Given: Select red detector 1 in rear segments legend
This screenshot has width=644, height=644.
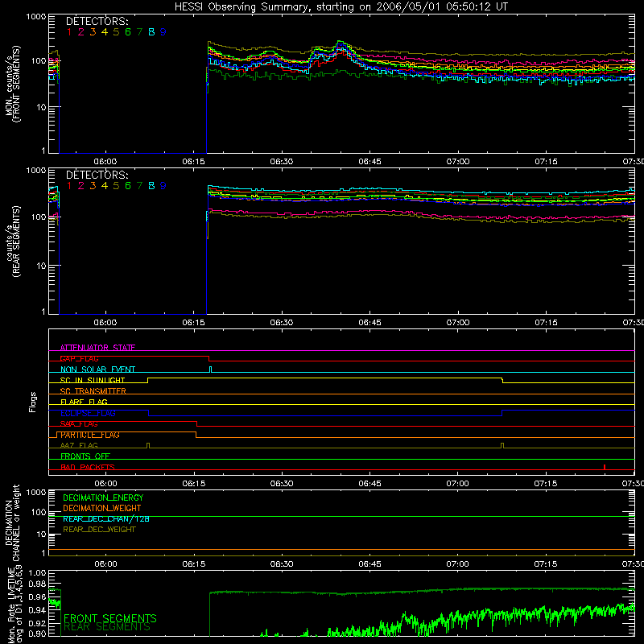Looking at the screenshot, I should [x=69, y=186].
